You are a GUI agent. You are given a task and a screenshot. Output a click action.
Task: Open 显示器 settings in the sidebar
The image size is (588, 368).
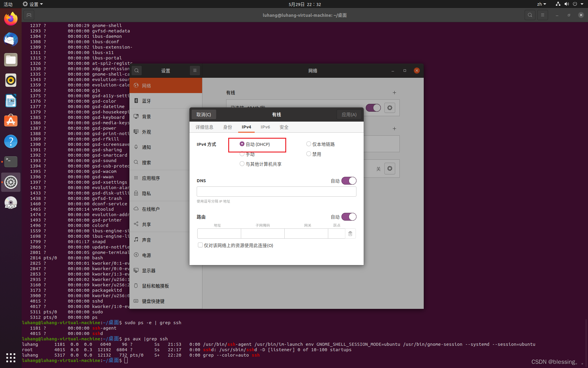click(x=149, y=270)
